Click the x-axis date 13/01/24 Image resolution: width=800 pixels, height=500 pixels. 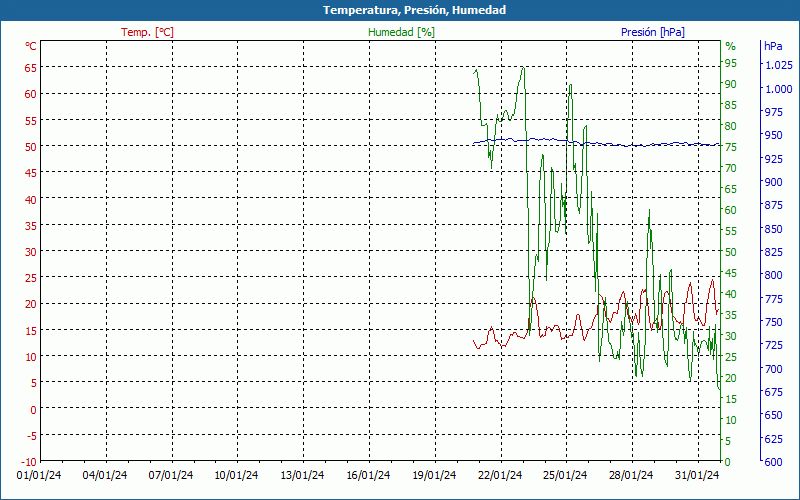(x=302, y=476)
